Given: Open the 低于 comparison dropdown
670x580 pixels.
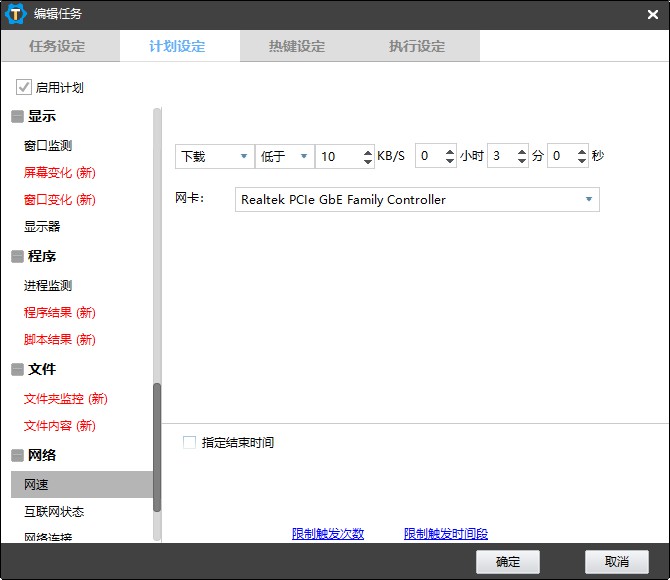Looking at the screenshot, I should (x=285, y=156).
